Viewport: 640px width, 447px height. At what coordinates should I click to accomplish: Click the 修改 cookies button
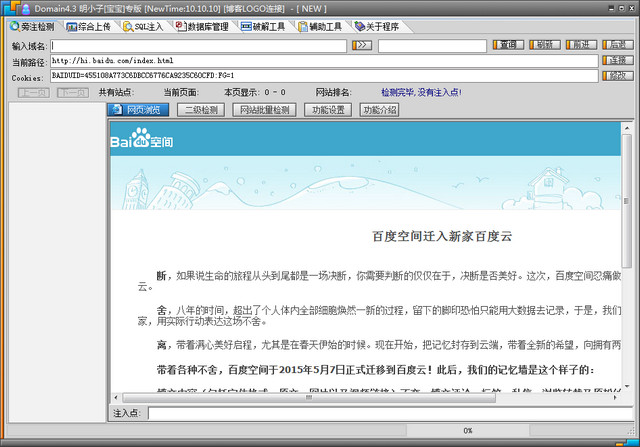(x=618, y=76)
